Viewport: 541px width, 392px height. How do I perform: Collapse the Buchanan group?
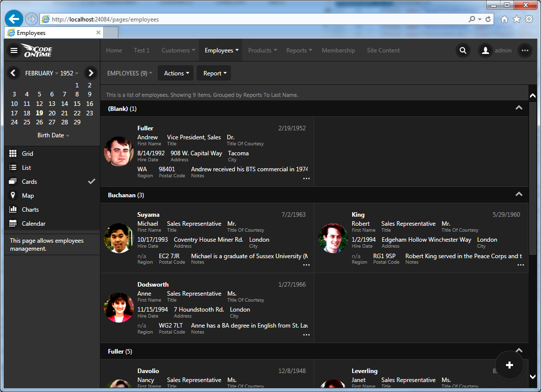pyautogui.click(x=519, y=194)
